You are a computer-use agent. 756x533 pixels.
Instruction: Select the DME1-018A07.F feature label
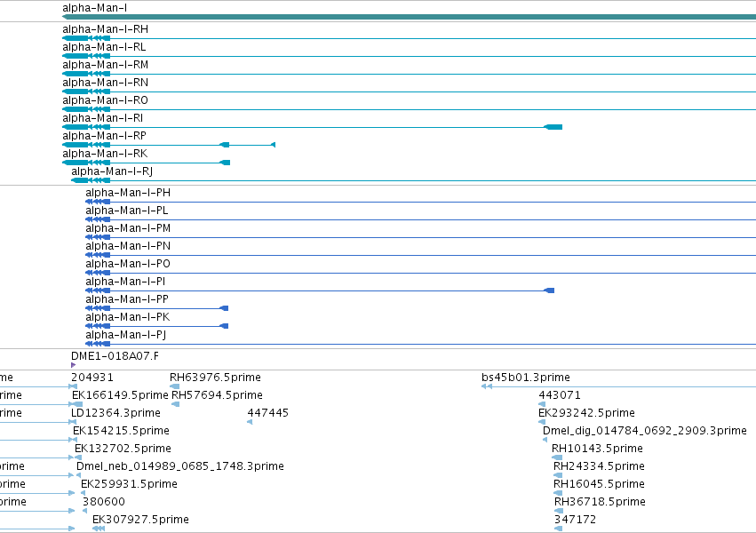click(x=115, y=356)
